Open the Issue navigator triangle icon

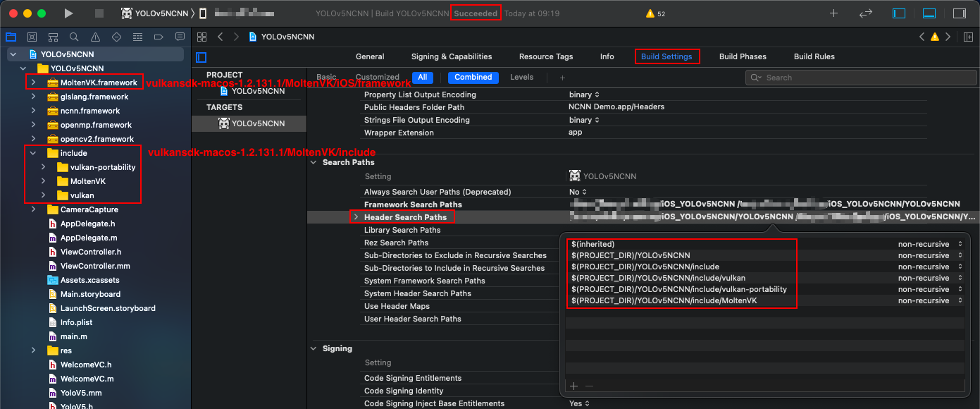(95, 37)
